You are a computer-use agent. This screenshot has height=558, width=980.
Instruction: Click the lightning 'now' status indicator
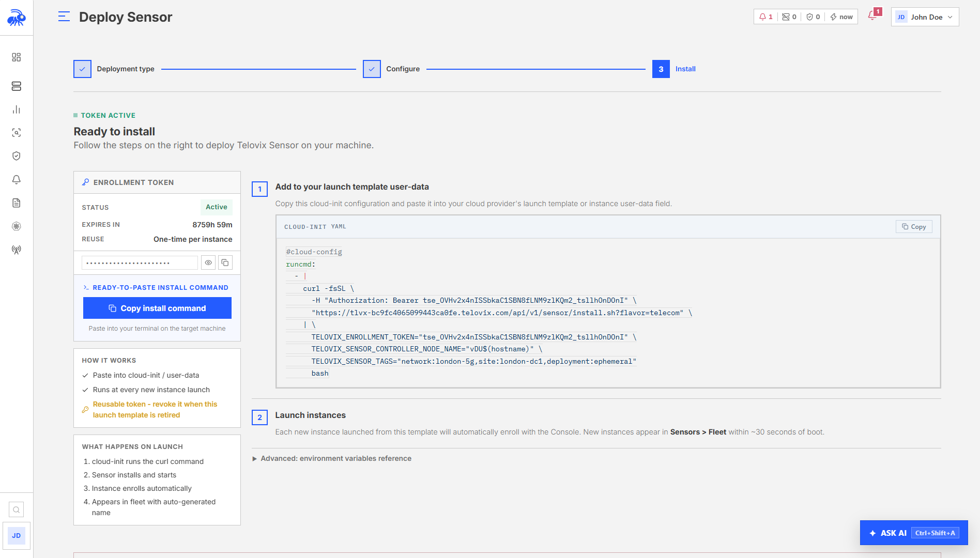841,17
